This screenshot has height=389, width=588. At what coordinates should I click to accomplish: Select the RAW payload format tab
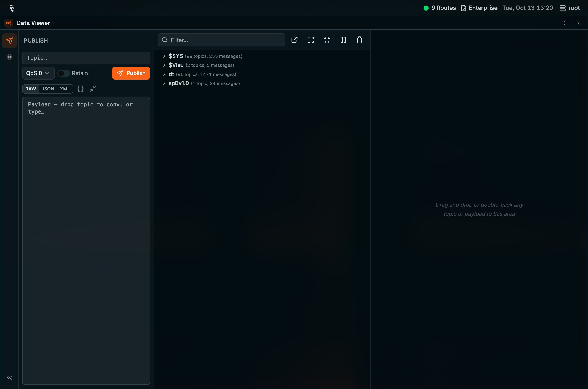tap(31, 89)
